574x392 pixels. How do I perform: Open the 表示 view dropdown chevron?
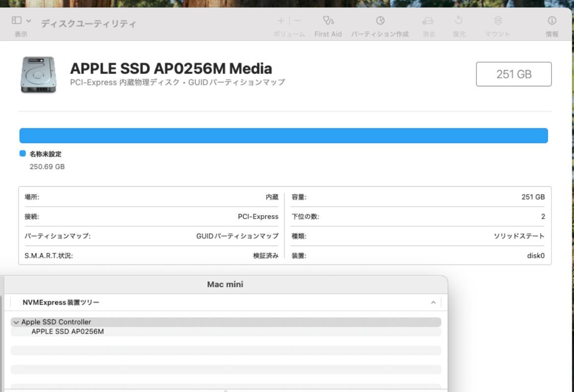(x=28, y=21)
